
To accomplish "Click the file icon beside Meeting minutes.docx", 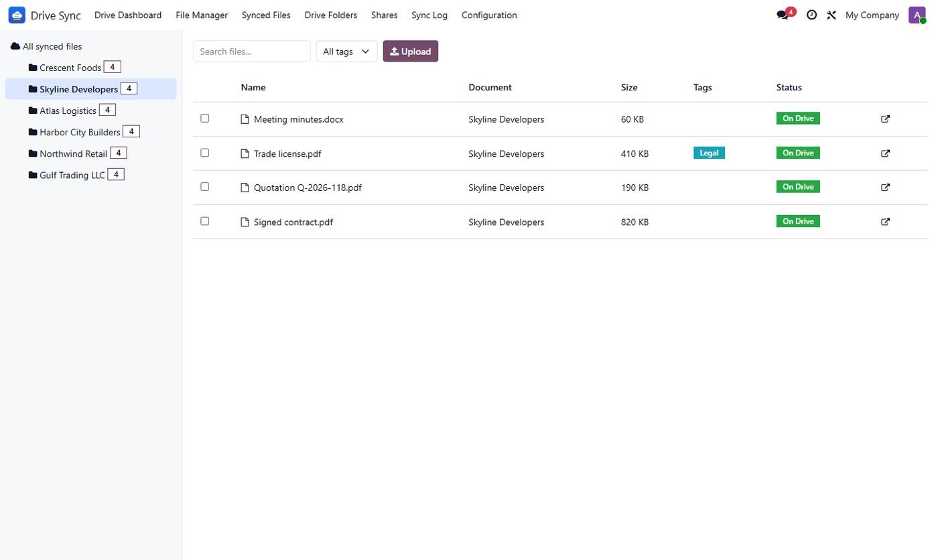I will (245, 119).
